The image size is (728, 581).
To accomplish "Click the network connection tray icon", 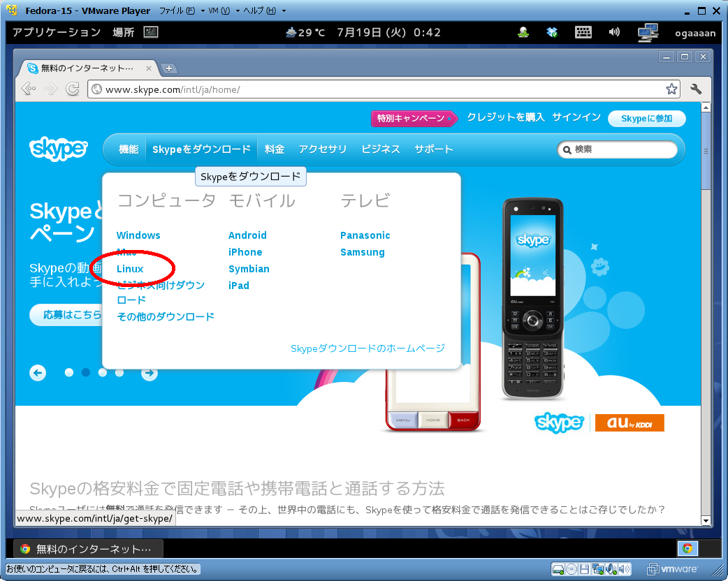I will (x=648, y=33).
